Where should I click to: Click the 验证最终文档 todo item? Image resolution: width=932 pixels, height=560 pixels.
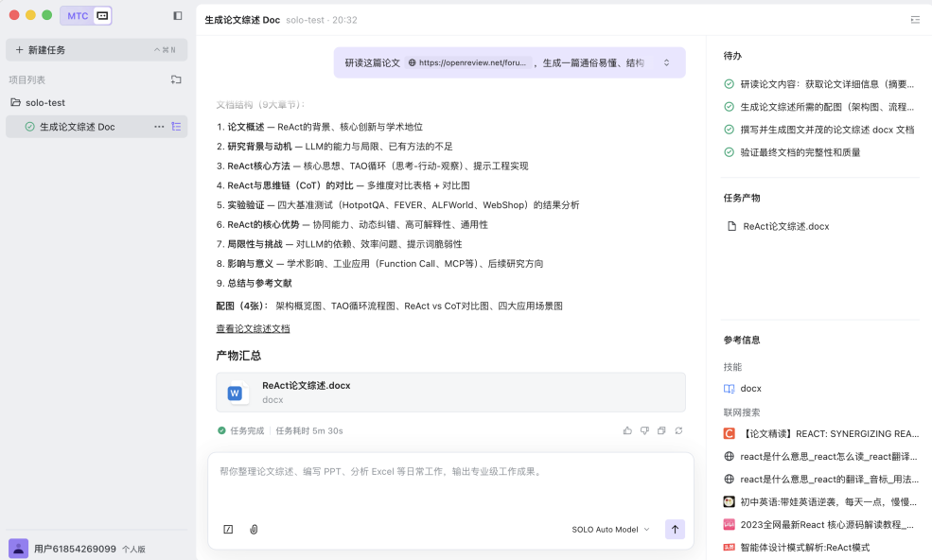pyautogui.click(x=792, y=152)
